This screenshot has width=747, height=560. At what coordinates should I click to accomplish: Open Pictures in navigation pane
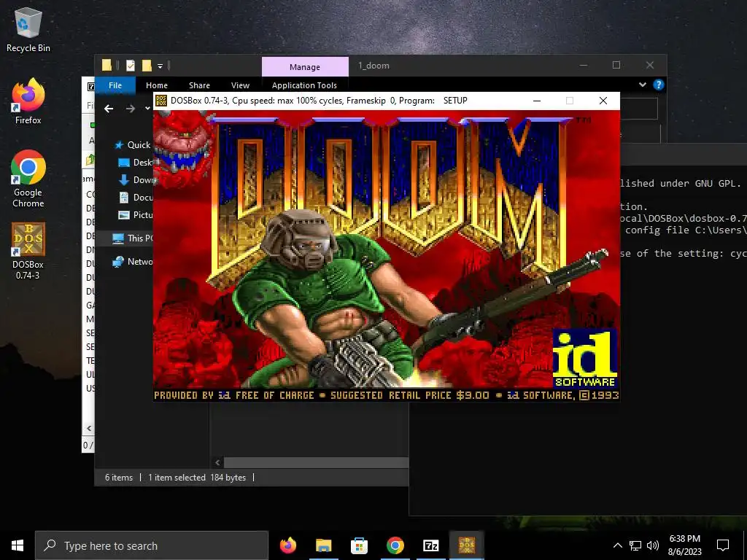[135, 215]
